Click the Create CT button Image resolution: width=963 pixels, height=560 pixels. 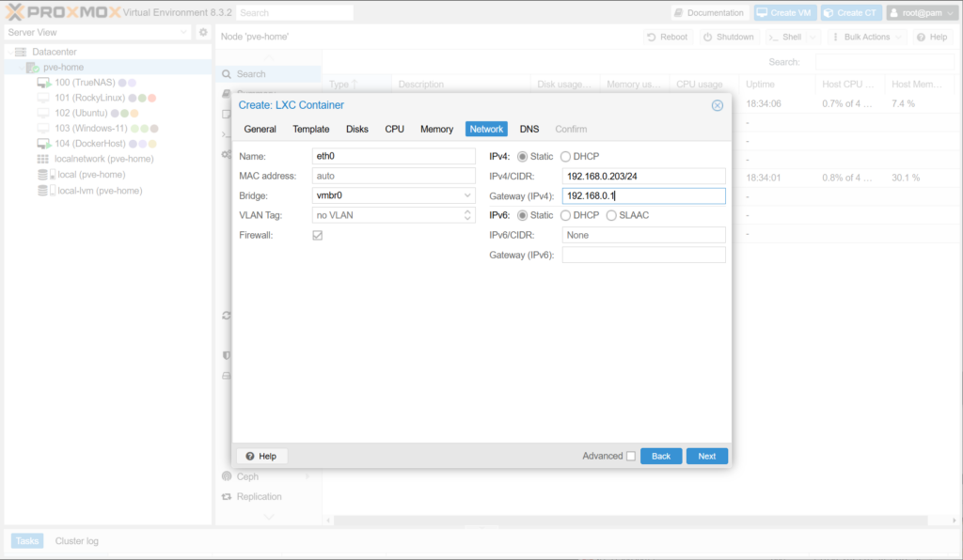click(850, 13)
